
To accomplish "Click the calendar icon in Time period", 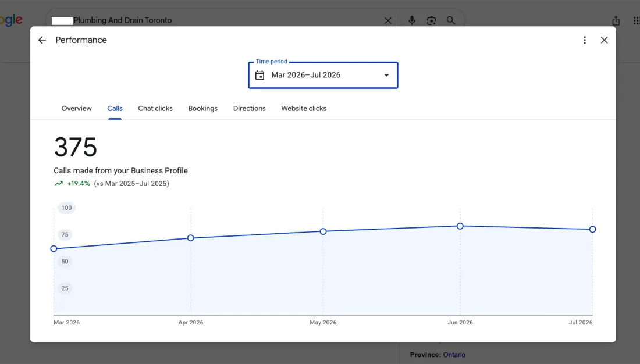I will [x=259, y=75].
